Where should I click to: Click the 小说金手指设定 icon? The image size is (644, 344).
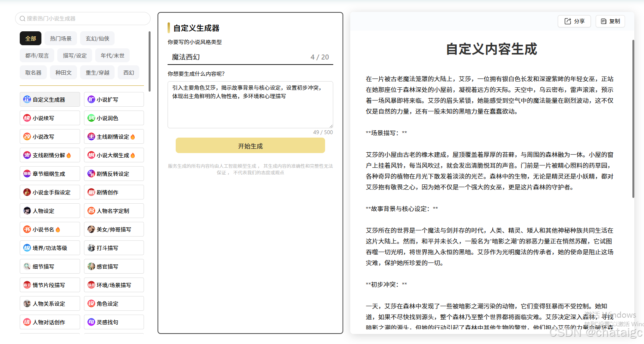click(x=27, y=192)
